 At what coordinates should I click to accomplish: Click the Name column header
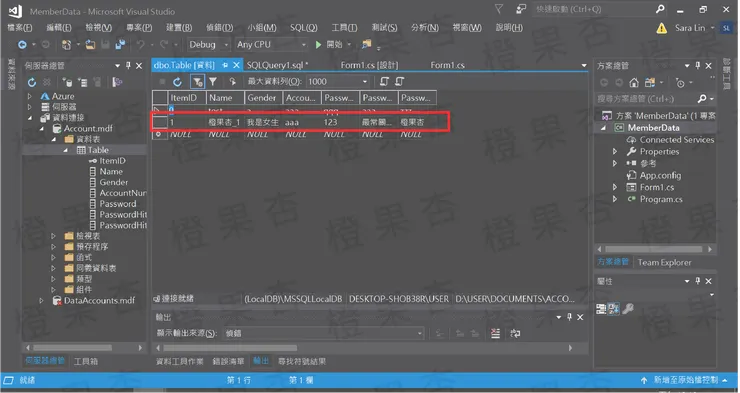225,98
